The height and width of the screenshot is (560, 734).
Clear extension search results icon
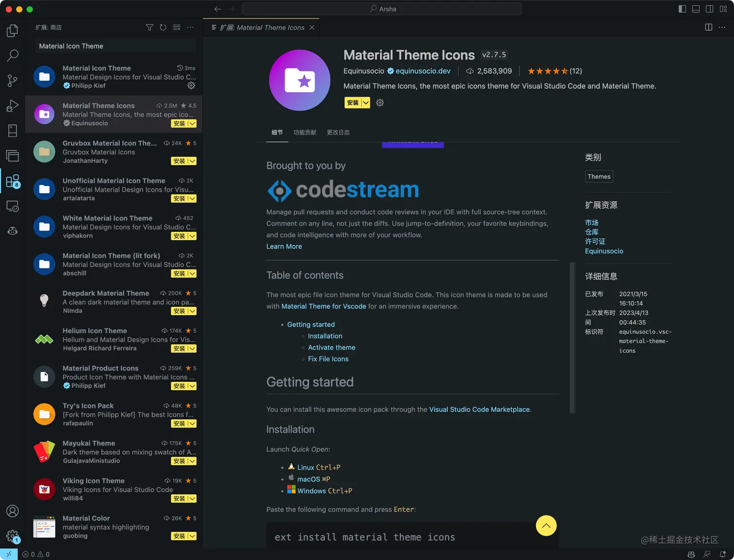pyautogui.click(x=177, y=28)
